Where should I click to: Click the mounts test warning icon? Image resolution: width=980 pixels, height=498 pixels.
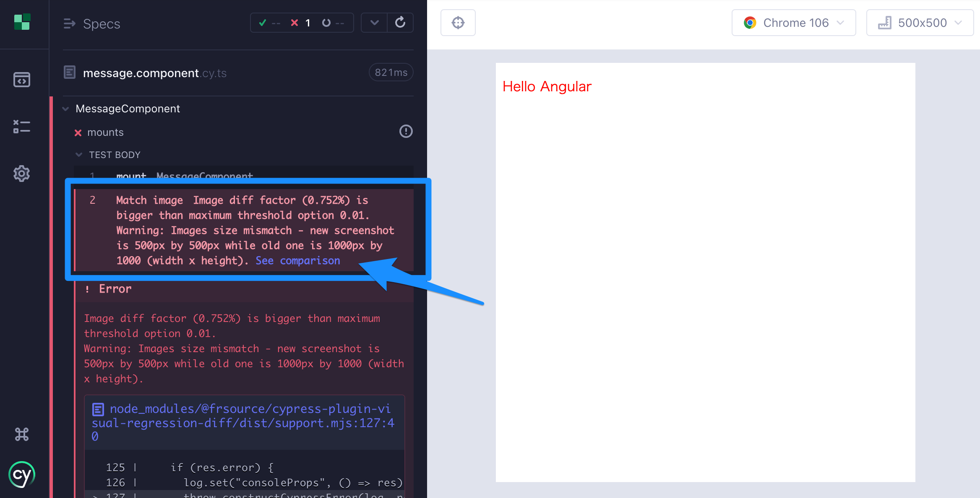406,132
